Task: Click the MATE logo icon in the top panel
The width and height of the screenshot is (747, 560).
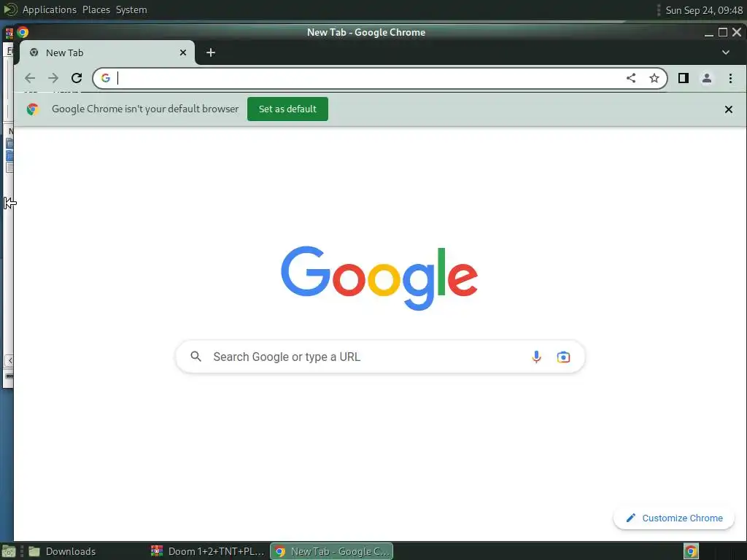Action: click(x=10, y=9)
